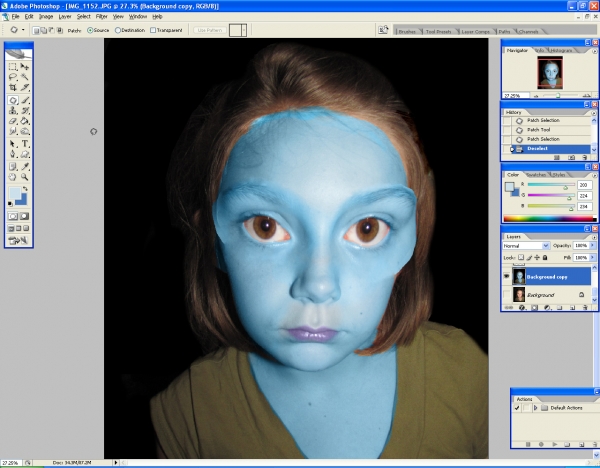Select the Eraser tool

point(13,121)
